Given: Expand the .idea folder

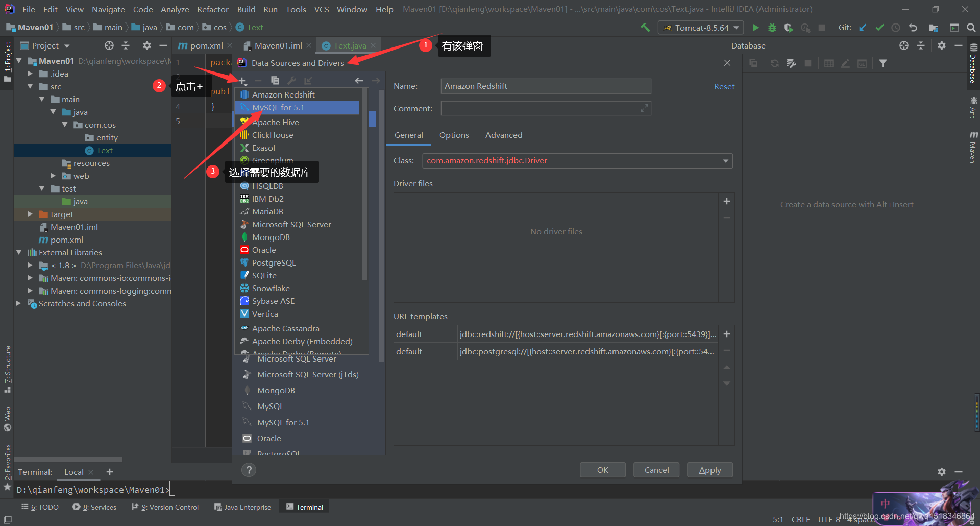Looking at the screenshot, I should [x=30, y=74].
